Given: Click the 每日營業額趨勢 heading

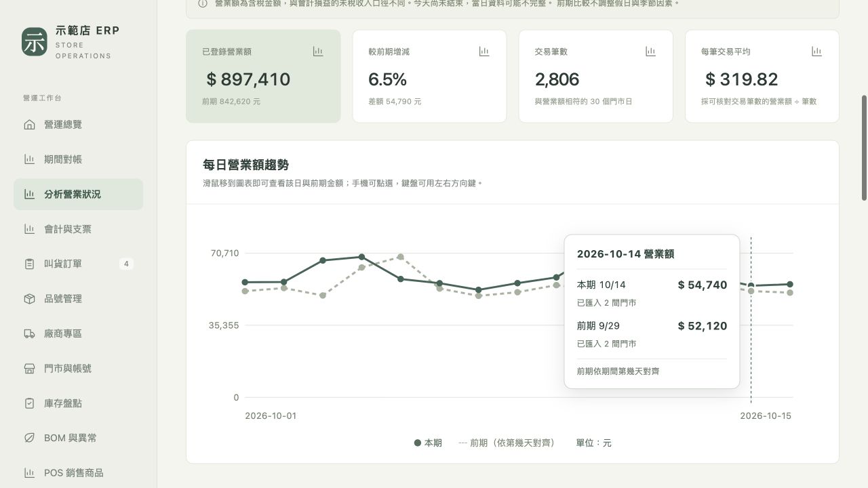Looking at the screenshot, I should 245,165.
